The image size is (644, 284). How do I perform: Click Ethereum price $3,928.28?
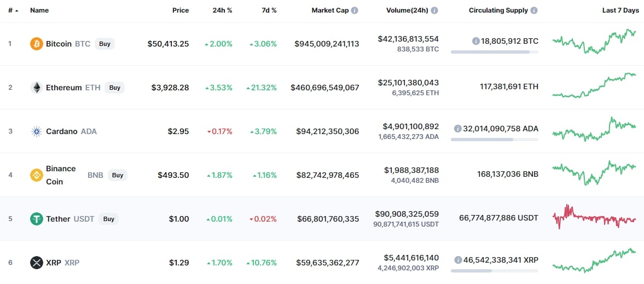click(170, 88)
